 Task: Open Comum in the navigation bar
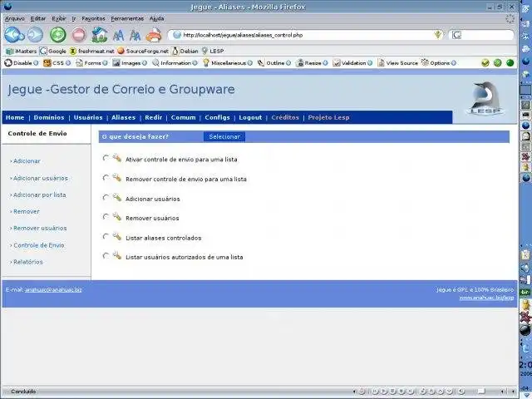click(183, 117)
